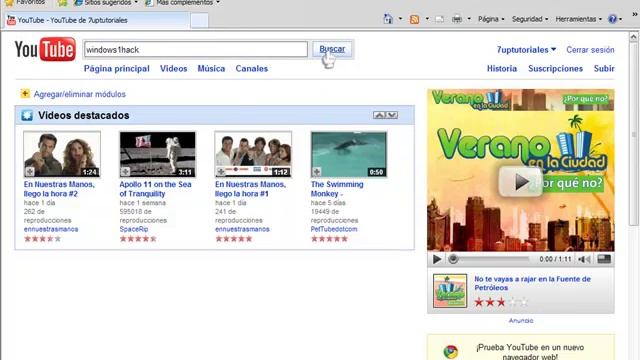Rate the Fuente de Petróleos ad stars
640x360 pixels.
tap(501, 302)
